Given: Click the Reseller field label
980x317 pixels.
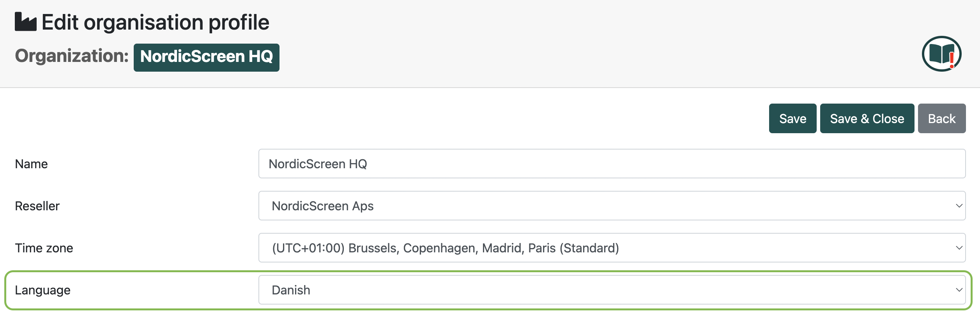Looking at the screenshot, I should 37,206.
